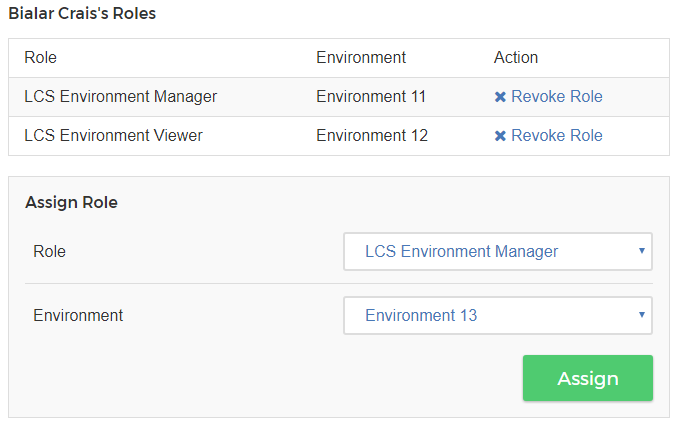677x424 pixels.
Task: Select the LCS Environment Manager table cell
Action: click(120, 96)
